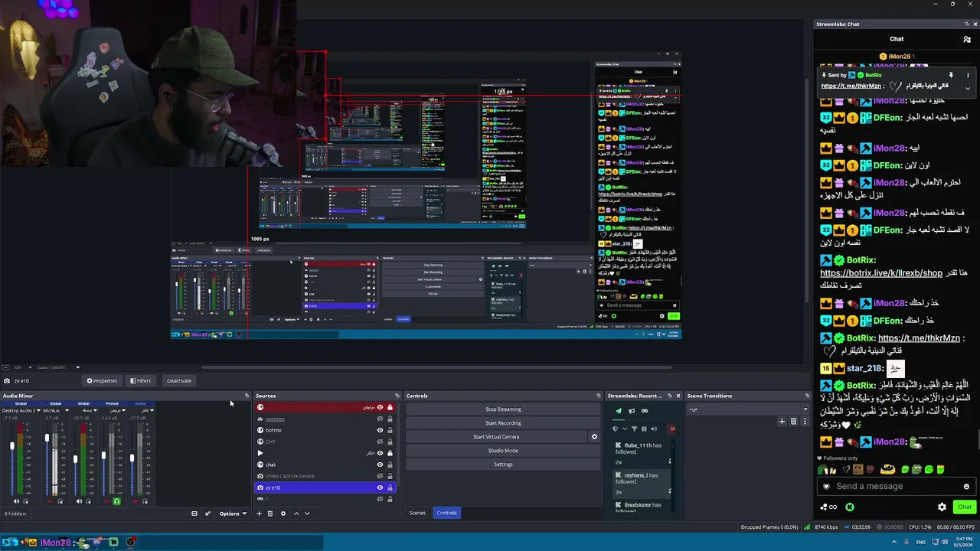Add a new source
Image resolution: width=980 pixels, height=551 pixels.
tap(259, 514)
